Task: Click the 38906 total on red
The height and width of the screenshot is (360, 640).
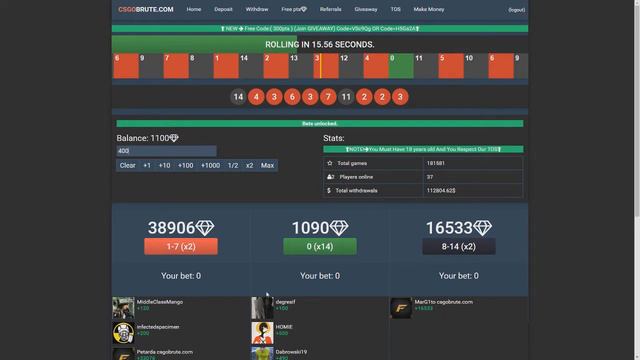Action: 171,228
